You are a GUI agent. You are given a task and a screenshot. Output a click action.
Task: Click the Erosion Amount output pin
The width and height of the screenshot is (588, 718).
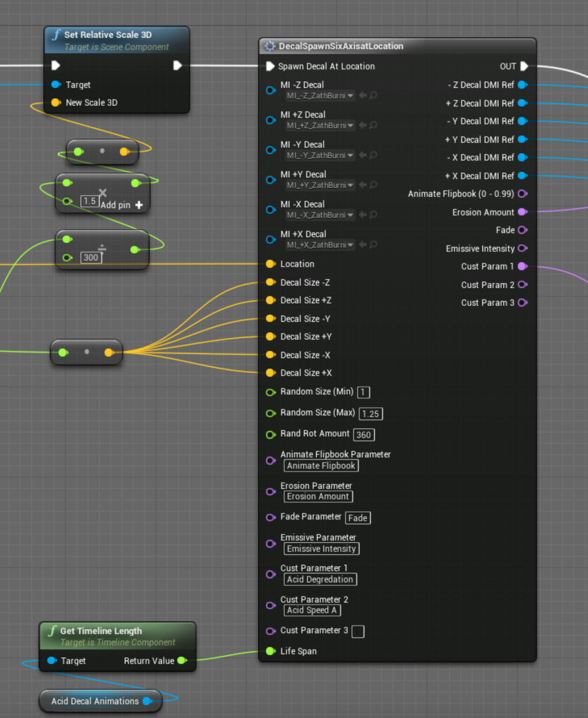pyautogui.click(x=522, y=212)
